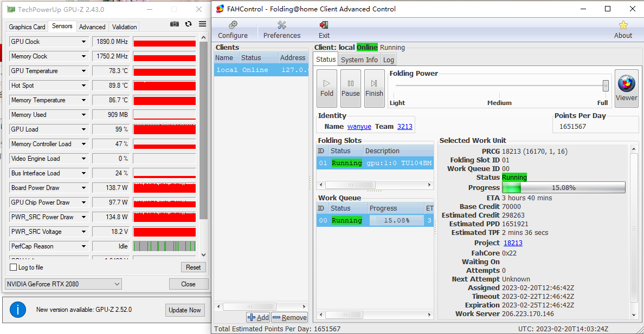Enable Log to file checkbox

13,267
